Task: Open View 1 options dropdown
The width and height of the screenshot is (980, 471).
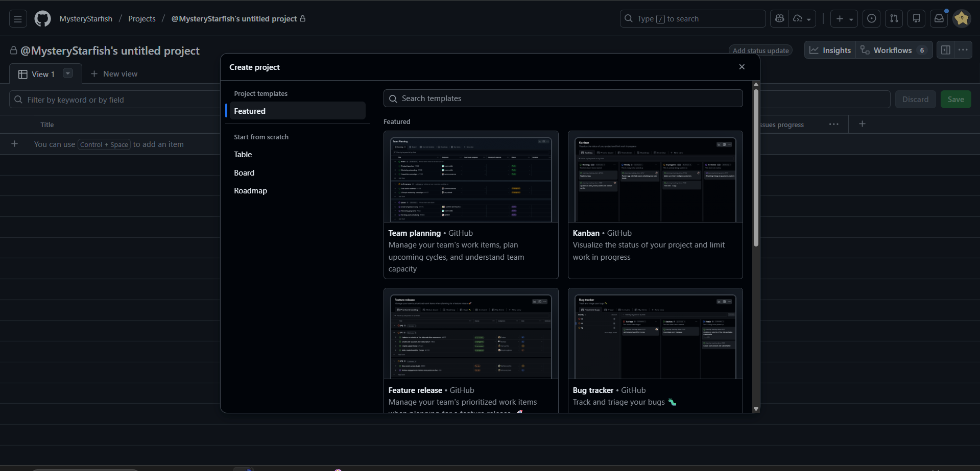Action: 67,73
